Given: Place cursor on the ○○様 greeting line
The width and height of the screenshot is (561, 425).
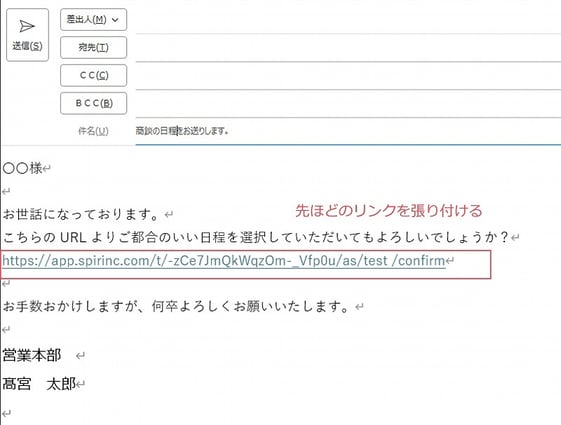Looking at the screenshot, I should point(23,168).
